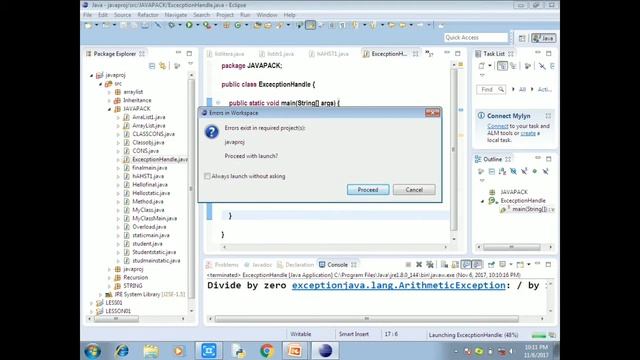640x360 pixels.
Task: Click the Connect link in Mylyn panel
Action: click(498, 127)
